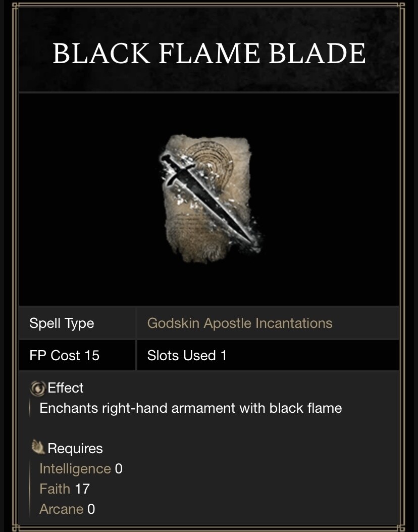
Task: Open the Intelligence stat link
Action: (x=75, y=469)
